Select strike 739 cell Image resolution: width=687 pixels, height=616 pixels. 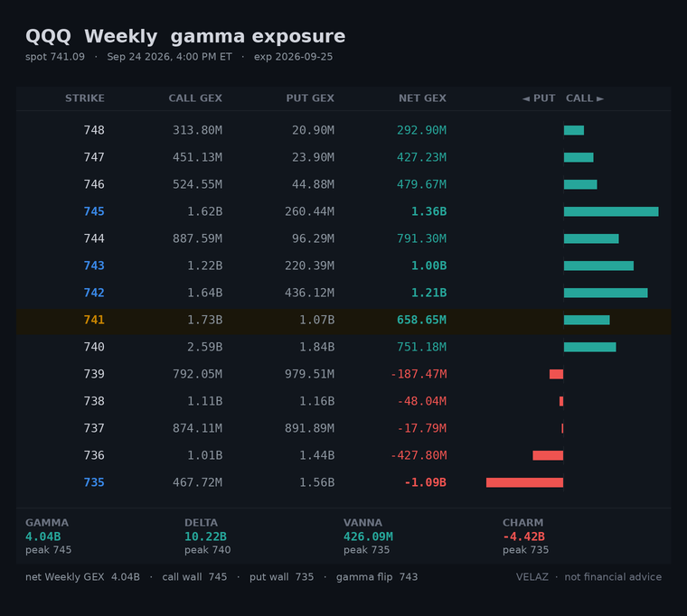[x=94, y=374]
